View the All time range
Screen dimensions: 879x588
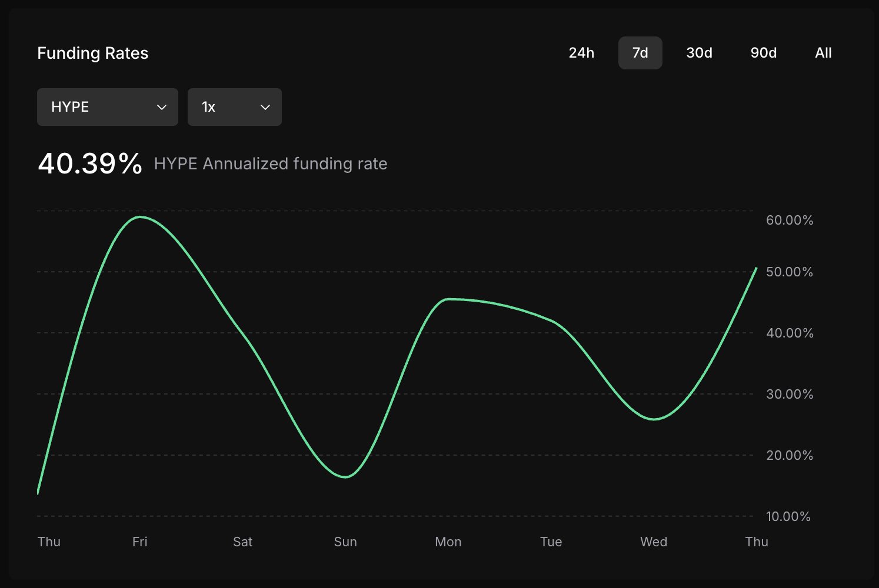click(823, 53)
